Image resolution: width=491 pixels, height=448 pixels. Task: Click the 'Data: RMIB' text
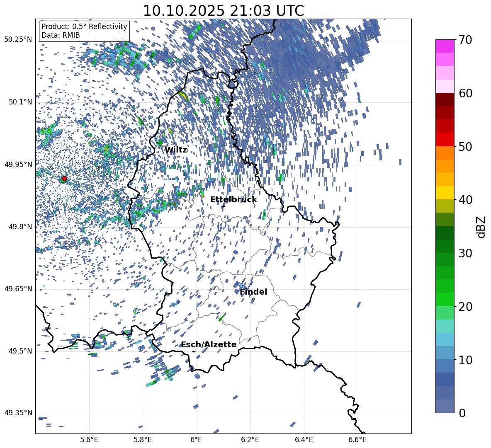pos(61,35)
